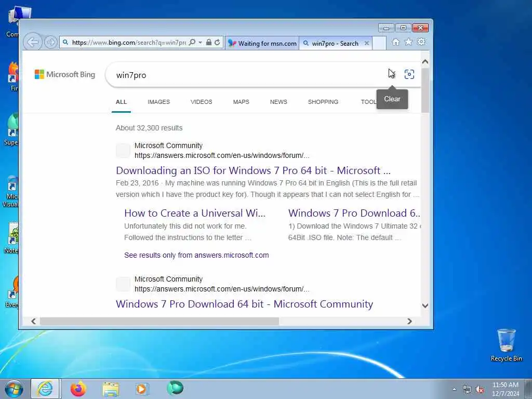Screen dimensions: 532x399
Task: Select the Recycle Bin desktop icon
Action: pos(506,345)
